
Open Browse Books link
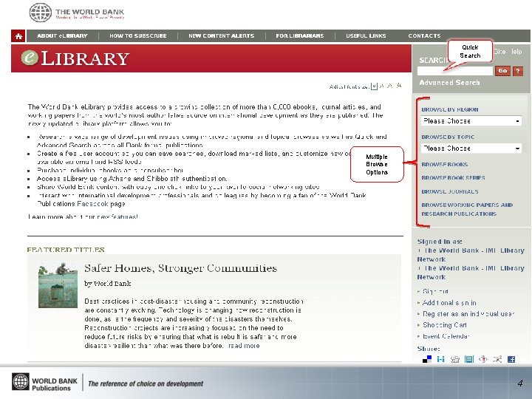click(445, 165)
